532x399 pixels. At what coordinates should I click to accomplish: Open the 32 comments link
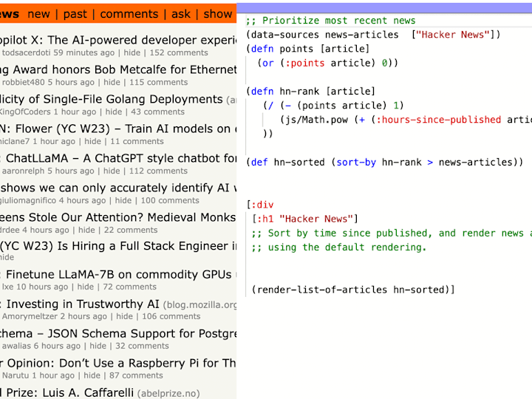[142, 346]
